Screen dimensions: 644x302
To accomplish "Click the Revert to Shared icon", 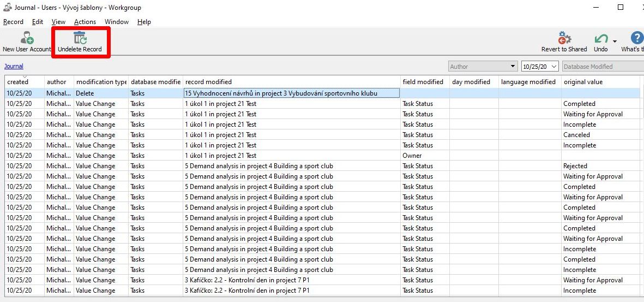I will pyautogui.click(x=564, y=38).
